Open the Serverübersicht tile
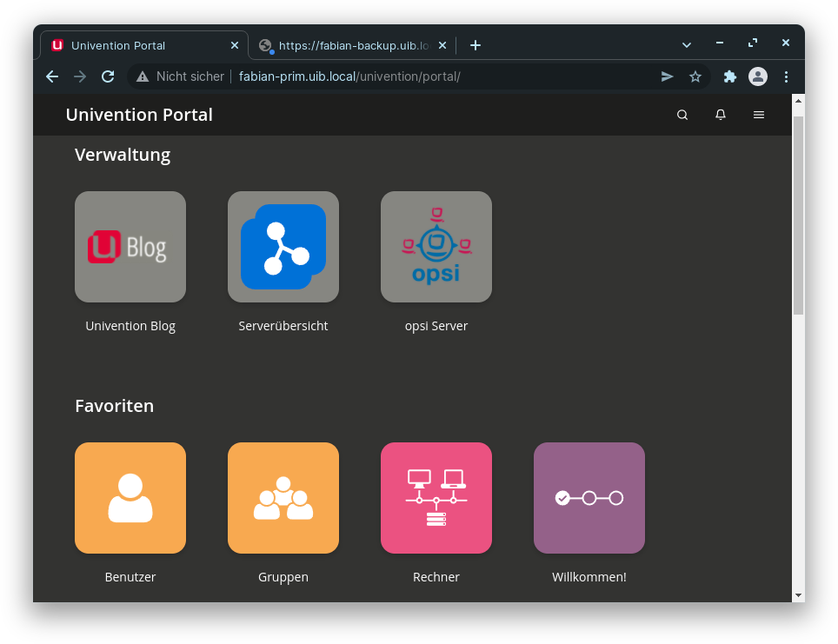The width and height of the screenshot is (838, 644). [x=283, y=247]
